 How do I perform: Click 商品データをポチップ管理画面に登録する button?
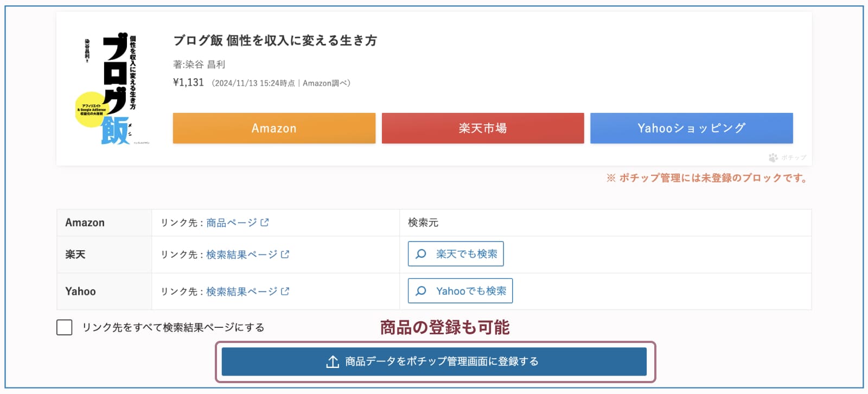(x=434, y=361)
